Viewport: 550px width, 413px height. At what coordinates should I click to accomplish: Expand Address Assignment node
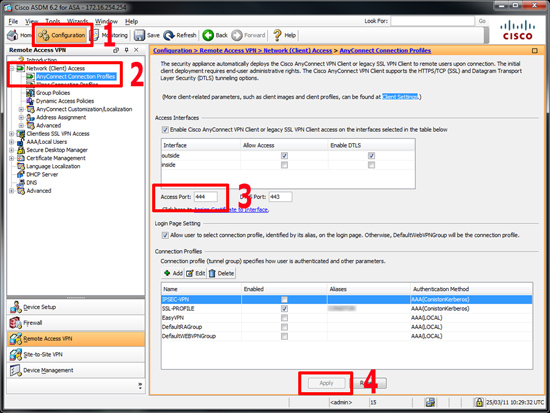[x=21, y=117]
